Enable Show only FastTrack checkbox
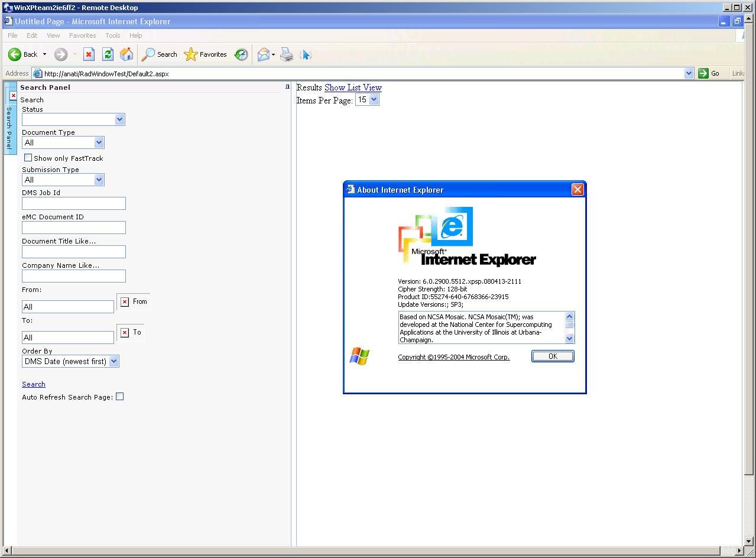 (28, 158)
